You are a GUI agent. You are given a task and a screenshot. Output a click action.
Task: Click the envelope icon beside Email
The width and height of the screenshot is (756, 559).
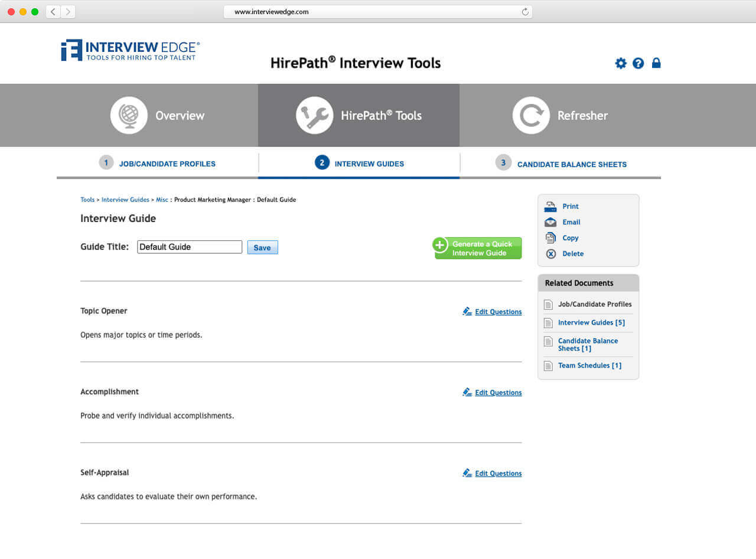pos(550,223)
